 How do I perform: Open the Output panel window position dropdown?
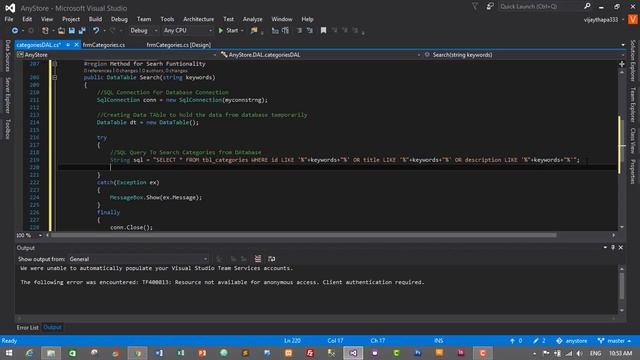pos(605,247)
